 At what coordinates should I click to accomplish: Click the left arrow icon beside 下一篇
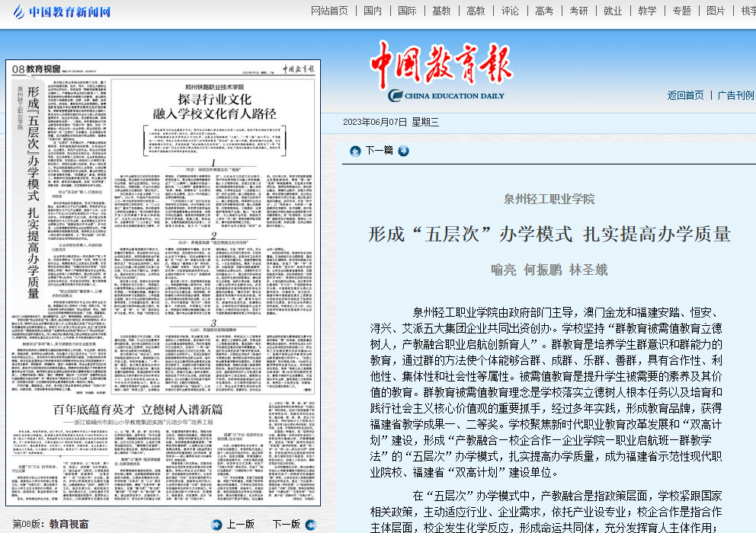pos(355,152)
